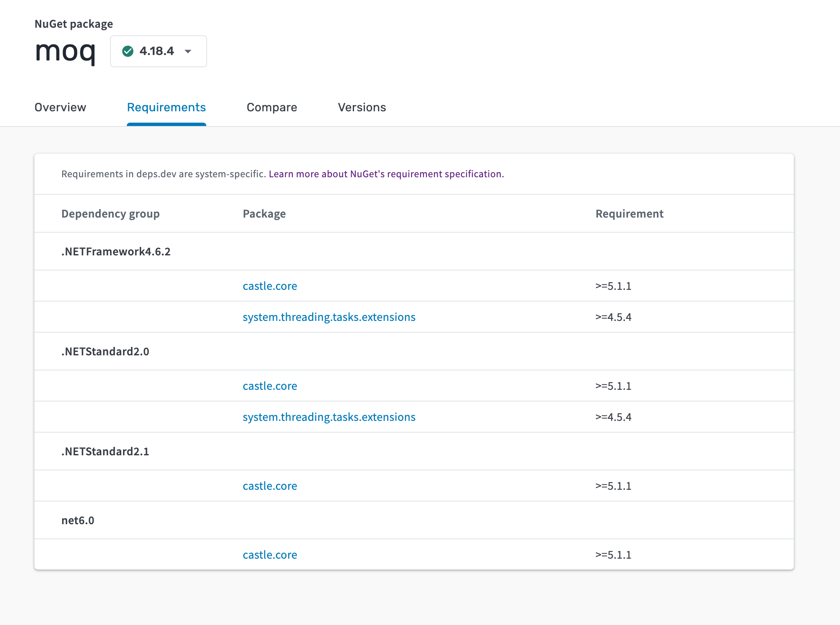This screenshot has height=625, width=840.
Task: Switch to the Overview tab
Action: pos(60,108)
